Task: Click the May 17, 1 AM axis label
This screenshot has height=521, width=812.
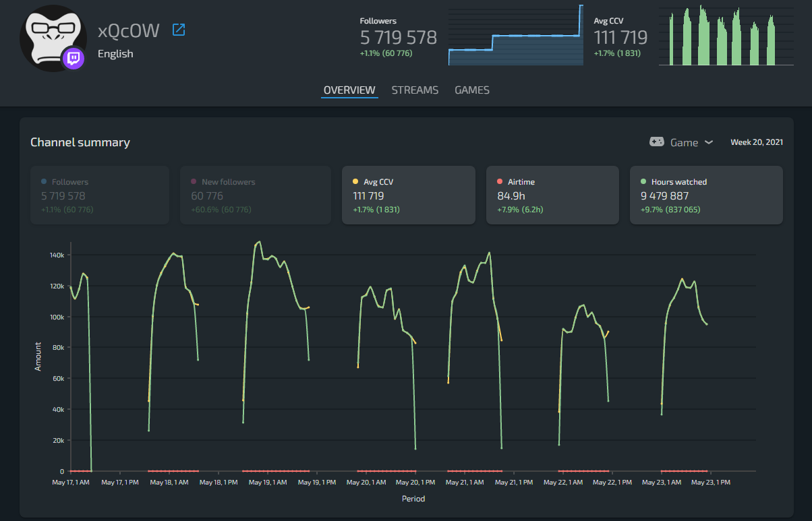Action: point(70,483)
